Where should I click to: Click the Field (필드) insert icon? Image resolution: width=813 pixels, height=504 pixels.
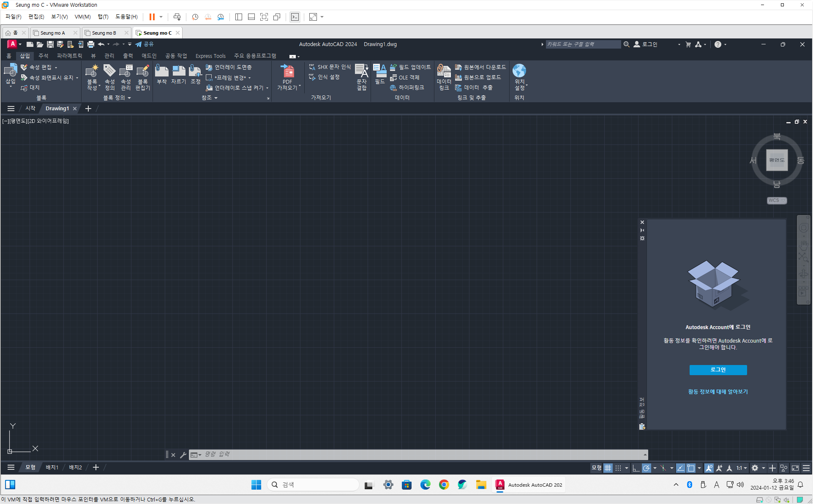pyautogui.click(x=379, y=71)
